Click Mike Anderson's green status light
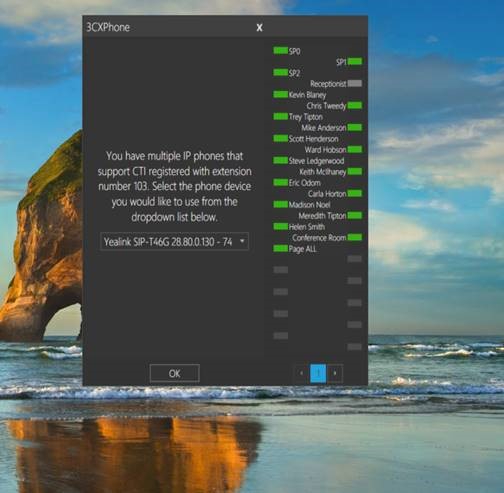The image size is (504, 493). (355, 128)
